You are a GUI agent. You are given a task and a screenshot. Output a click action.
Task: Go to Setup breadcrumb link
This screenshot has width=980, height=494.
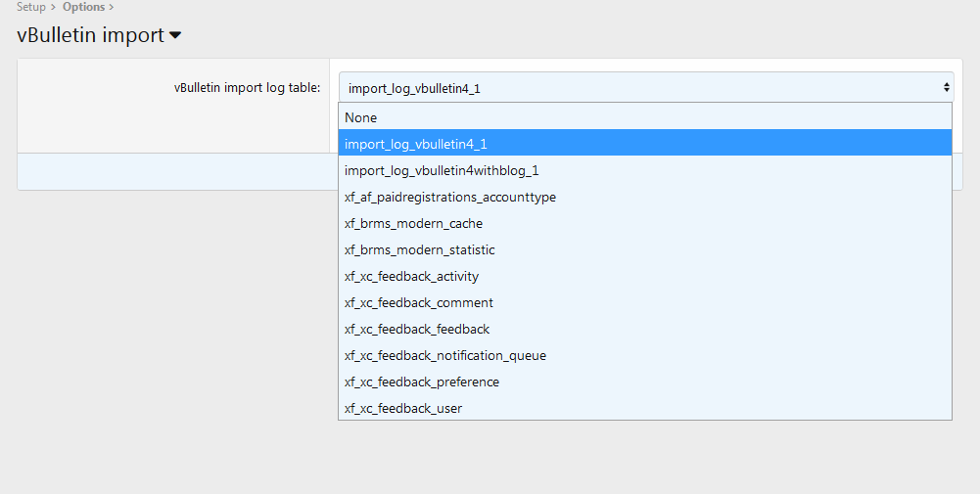click(x=30, y=7)
